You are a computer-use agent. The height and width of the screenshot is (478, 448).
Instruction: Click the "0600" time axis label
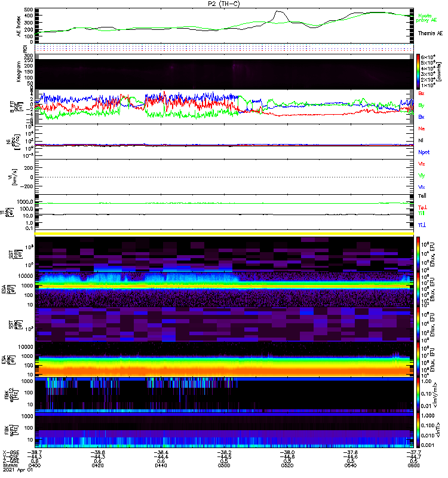point(413,465)
